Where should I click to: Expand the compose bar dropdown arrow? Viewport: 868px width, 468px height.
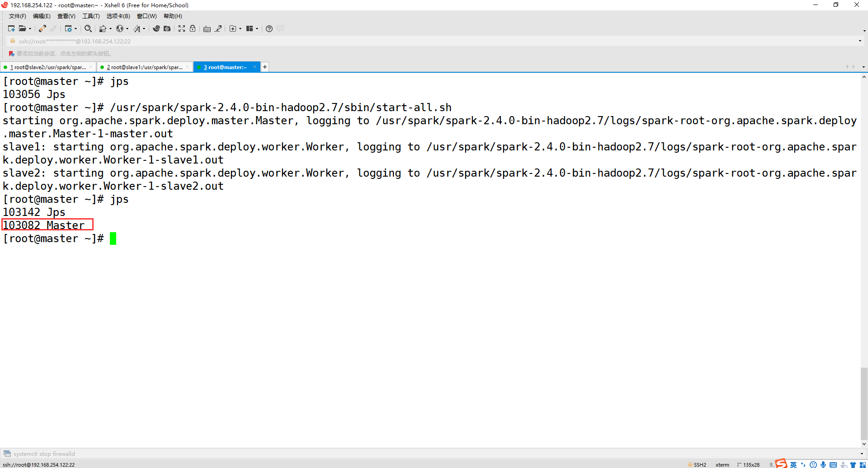(x=861, y=454)
